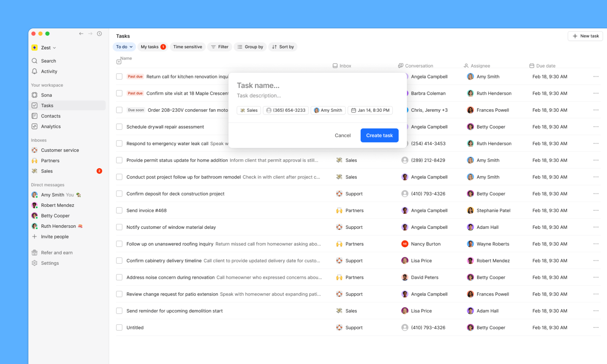Open the Group by menu

click(x=250, y=47)
